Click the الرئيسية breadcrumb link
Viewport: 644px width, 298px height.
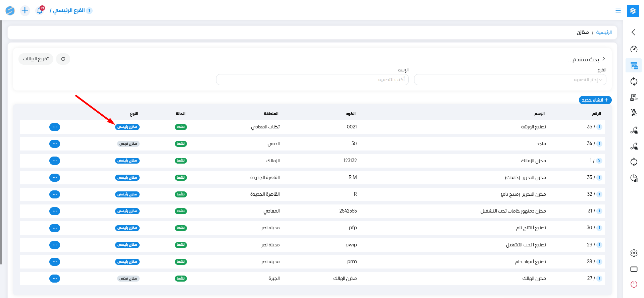click(604, 32)
